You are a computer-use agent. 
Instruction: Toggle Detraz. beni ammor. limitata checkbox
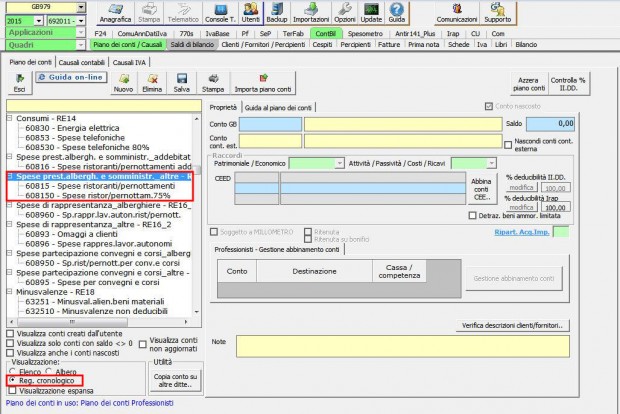472,216
